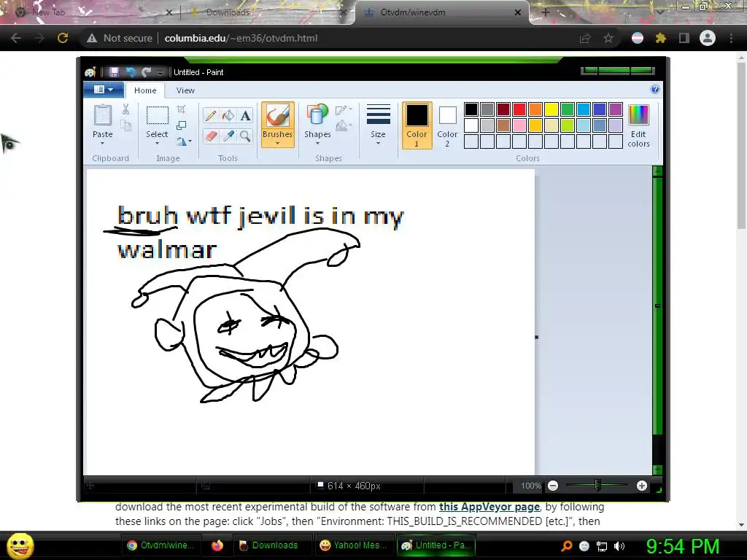Viewport: 747px width, 560px height.
Task: Pick the yellow color swatch
Action: tap(551, 109)
